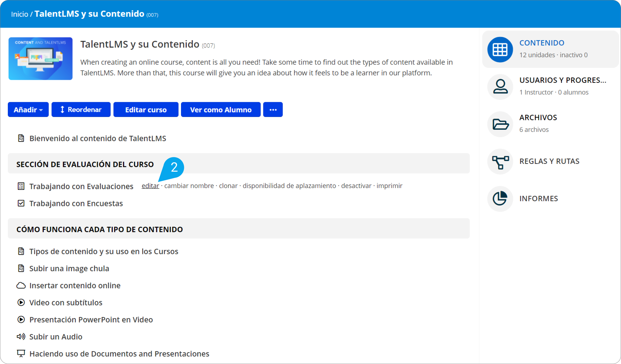Click the editar link
The image size is (621, 364).
click(x=150, y=186)
